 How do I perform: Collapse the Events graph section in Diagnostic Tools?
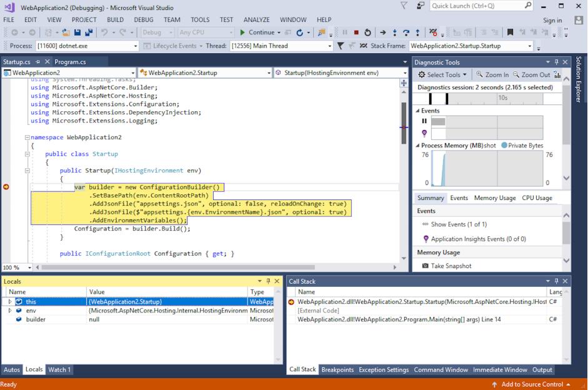click(x=418, y=111)
